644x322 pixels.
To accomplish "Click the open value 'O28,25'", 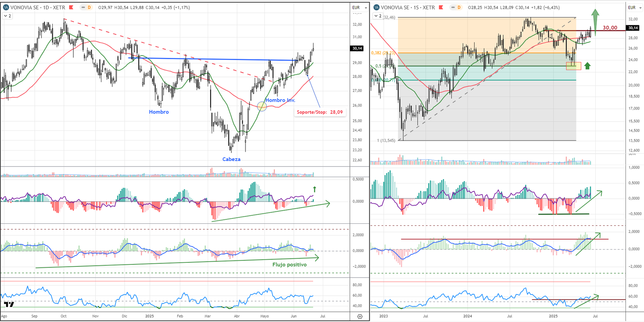I will coord(475,7).
